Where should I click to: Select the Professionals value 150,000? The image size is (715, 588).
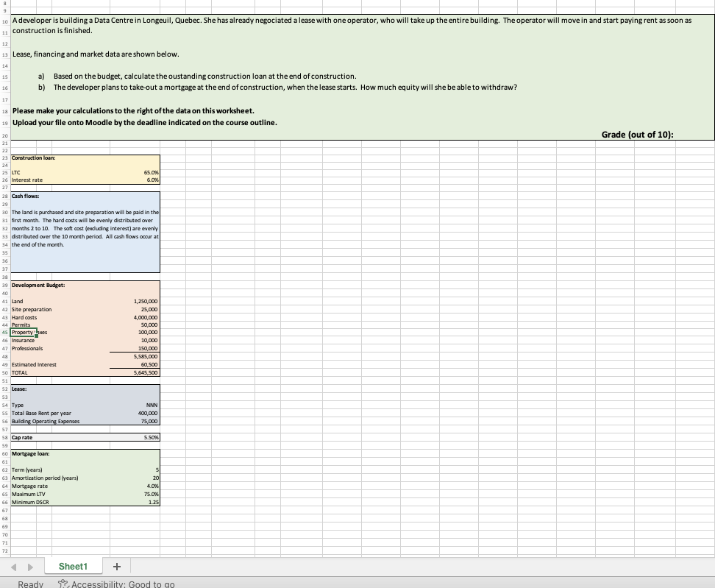(148, 349)
